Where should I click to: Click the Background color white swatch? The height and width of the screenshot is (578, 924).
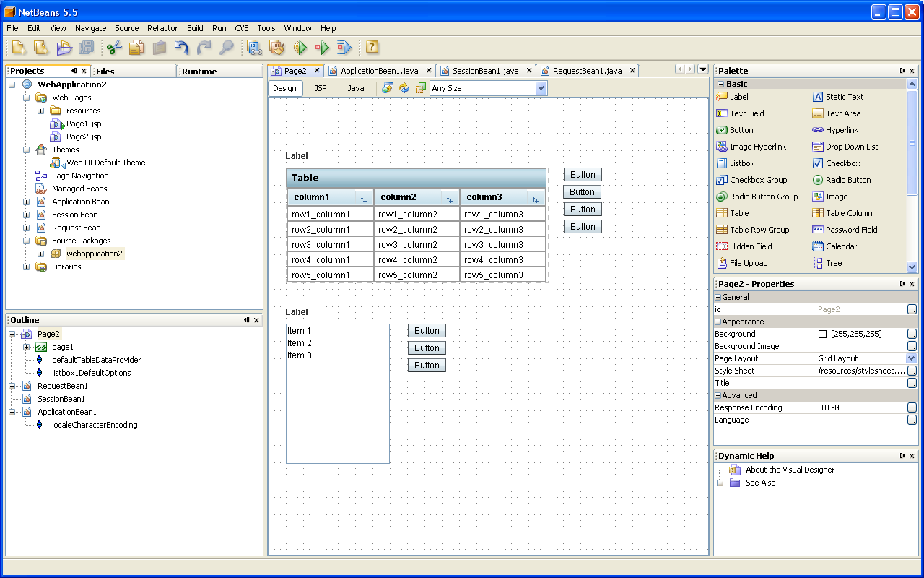(822, 334)
